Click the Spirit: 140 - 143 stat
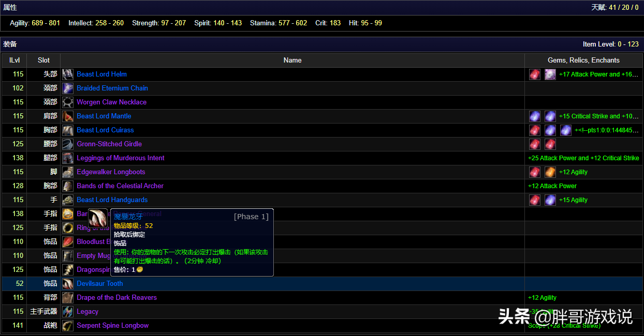Viewport: 644px width, 336px height. click(218, 23)
